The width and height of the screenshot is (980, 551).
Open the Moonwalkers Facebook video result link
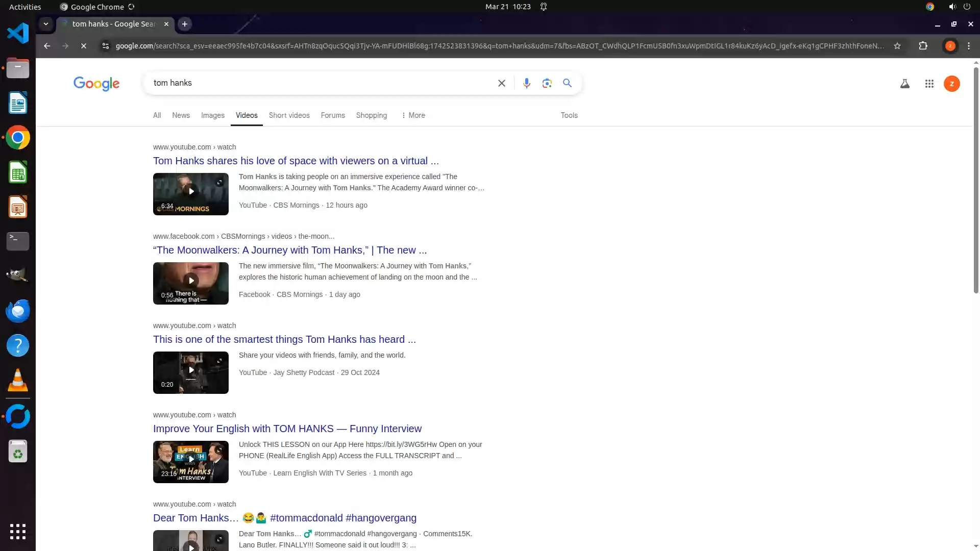point(289,250)
